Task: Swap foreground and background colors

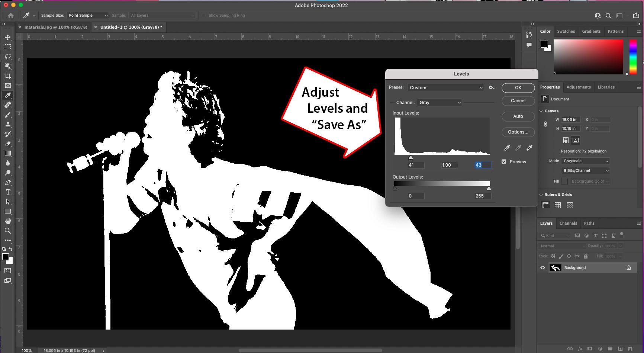Action: [10, 249]
